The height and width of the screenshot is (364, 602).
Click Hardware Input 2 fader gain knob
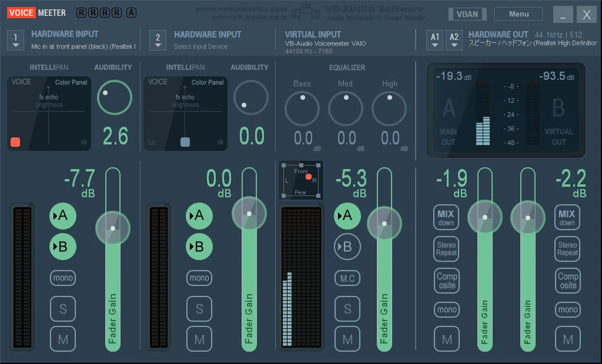(249, 214)
